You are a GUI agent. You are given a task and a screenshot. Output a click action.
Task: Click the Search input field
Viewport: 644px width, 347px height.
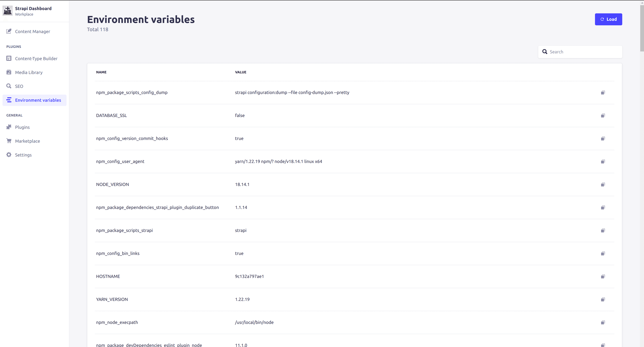coord(583,51)
